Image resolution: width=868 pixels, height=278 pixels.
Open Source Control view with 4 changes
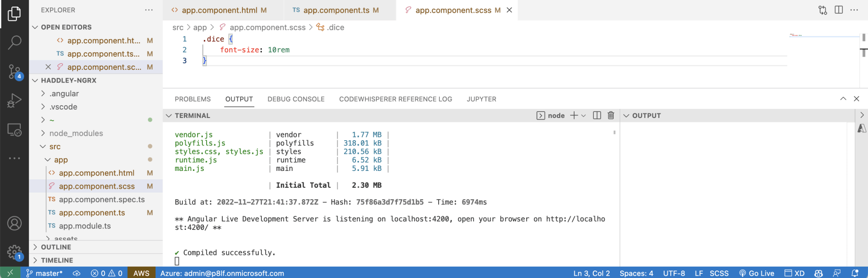point(14,72)
